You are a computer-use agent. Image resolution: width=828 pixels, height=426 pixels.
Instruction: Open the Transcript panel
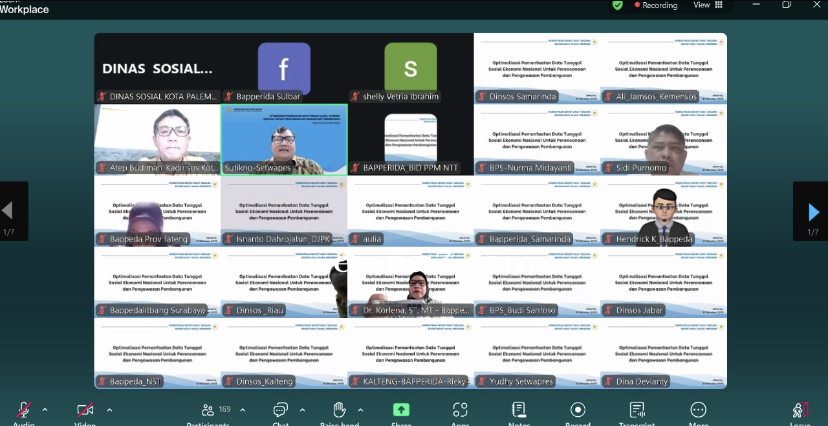point(637,410)
